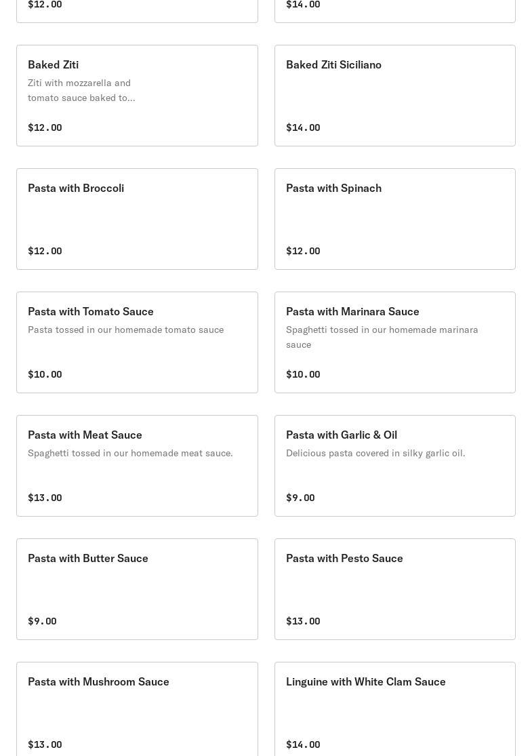Select the Baked Ziti Siciliano item
Screen dimensions: 532x756
394,96
